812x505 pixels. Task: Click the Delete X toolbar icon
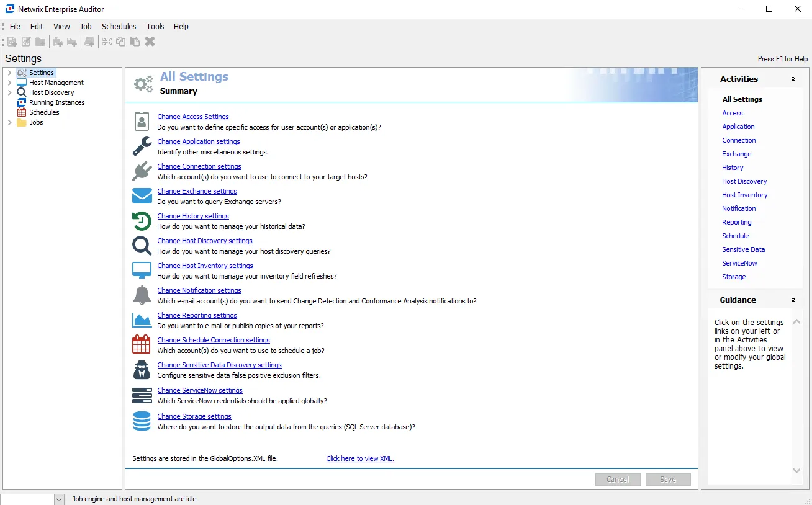[150, 42]
